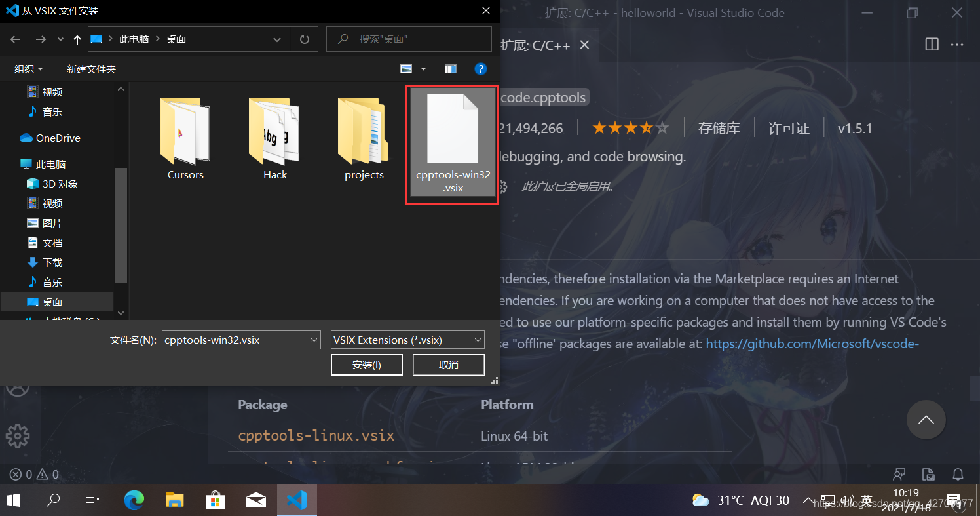Click 此电脑 in the address breadcrumb
Image resolution: width=980 pixels, height=516 pixels.
pos(134,39)
